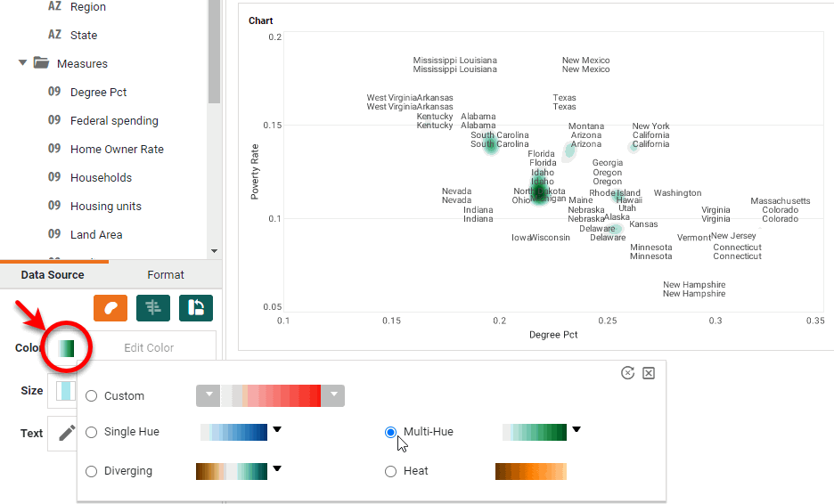Image resolution: width=834 pixels, height=504 pixels.
Task: Click the teal rotate layout icon button
Action: (x=196, y=307)
